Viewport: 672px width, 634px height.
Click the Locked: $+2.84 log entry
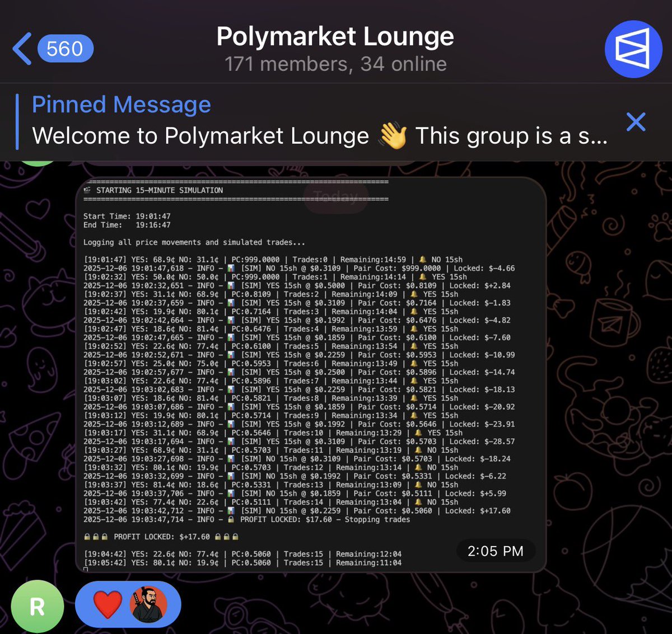pyautogui.click(x=297, y=285)
